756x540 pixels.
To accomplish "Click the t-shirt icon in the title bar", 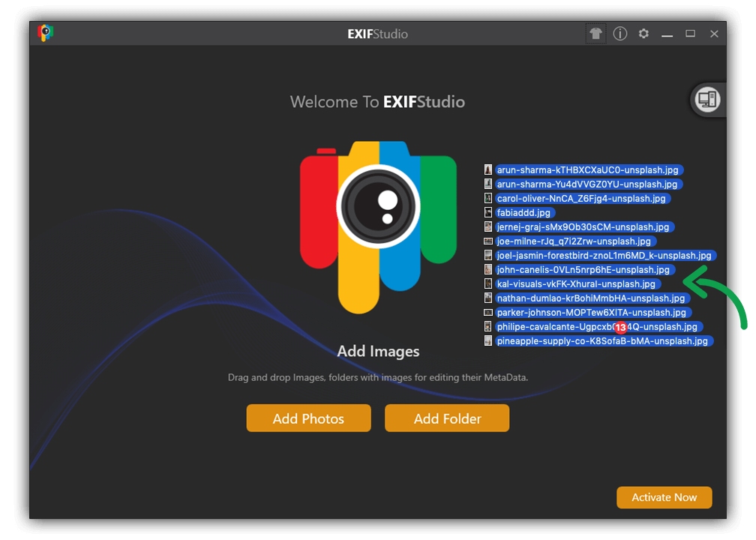I will [x=595, y=33].
